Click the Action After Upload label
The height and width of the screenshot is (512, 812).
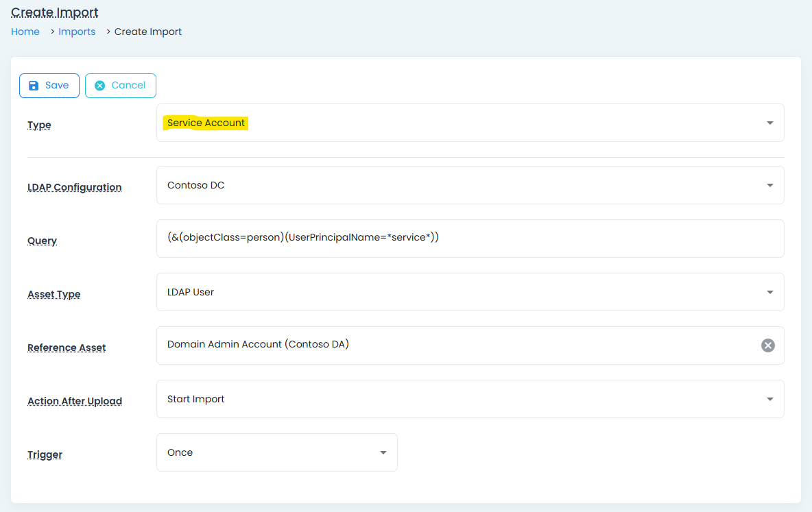75,401
